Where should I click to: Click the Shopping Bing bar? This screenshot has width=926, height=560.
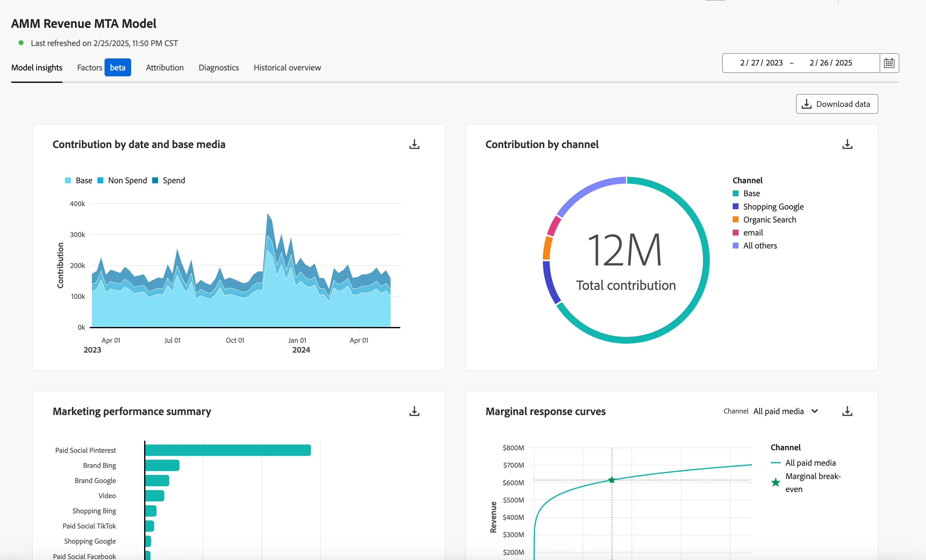(x=151, y=511)
